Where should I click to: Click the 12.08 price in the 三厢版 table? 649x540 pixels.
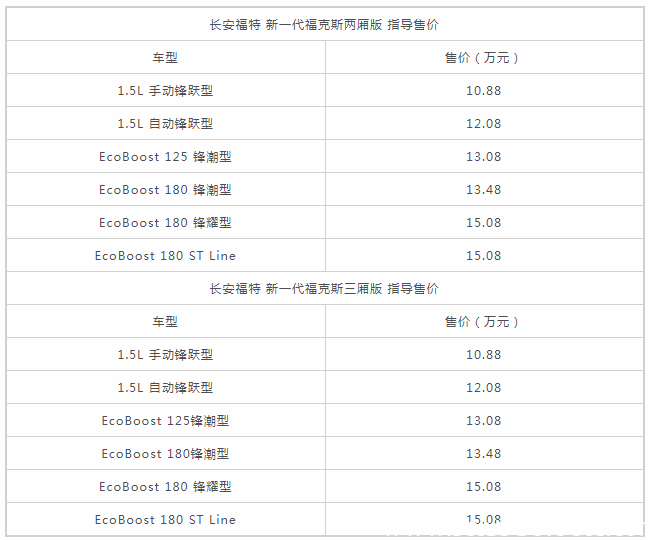click(483, 387)
